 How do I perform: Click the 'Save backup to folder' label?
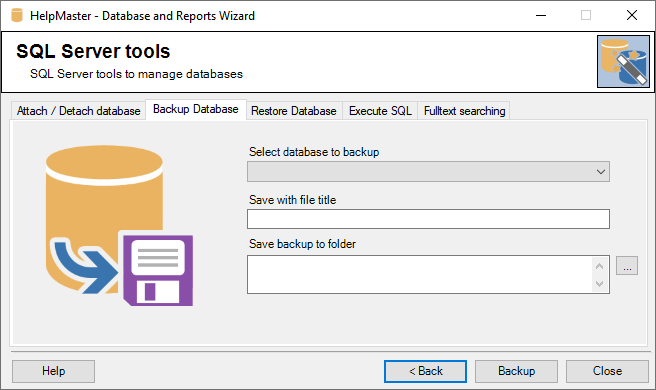click(302, 244)
